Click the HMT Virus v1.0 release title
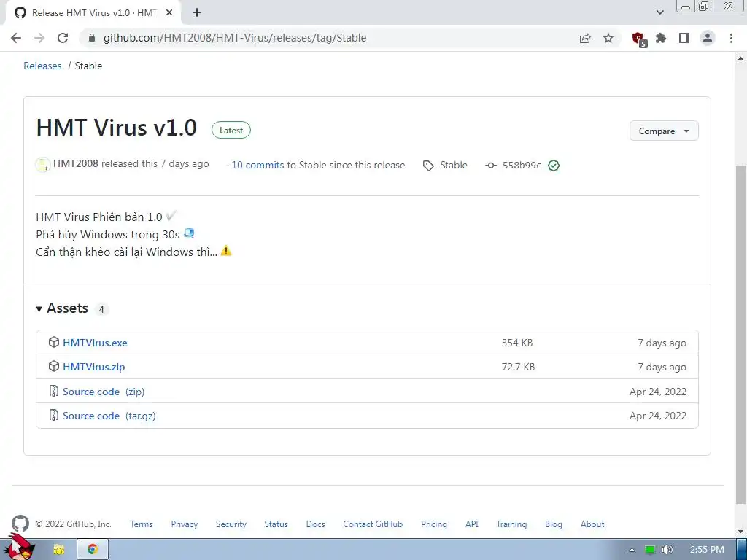This screenshot has width=747, height=560. pyautogui.click(x=116, y=128)
